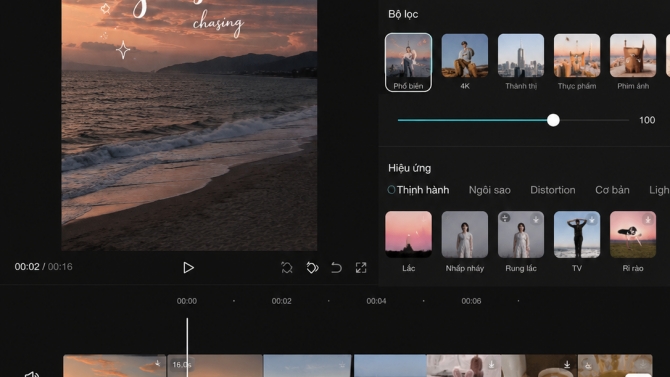
Task: Undo the last edit
Action: (x=337, y=268)
